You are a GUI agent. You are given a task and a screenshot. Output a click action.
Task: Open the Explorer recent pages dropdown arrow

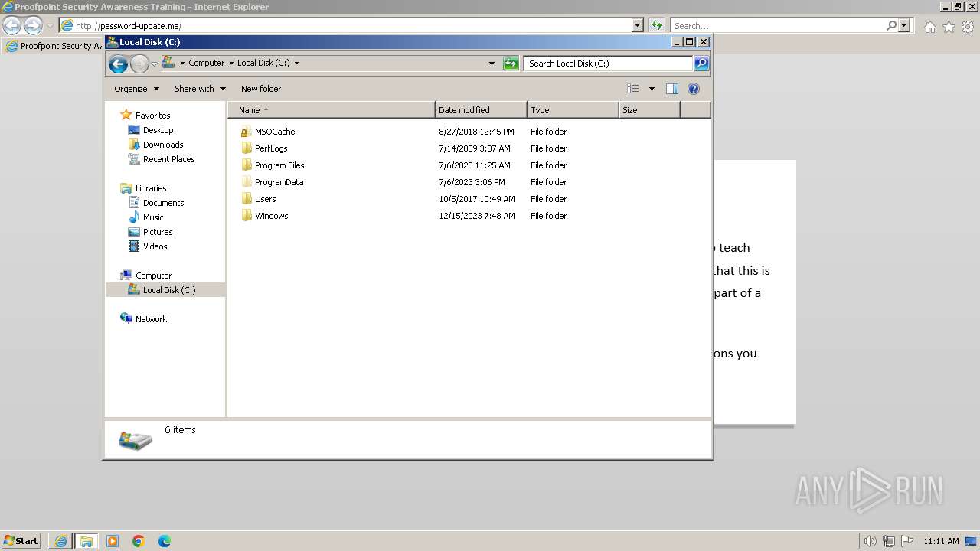(154, 64)
